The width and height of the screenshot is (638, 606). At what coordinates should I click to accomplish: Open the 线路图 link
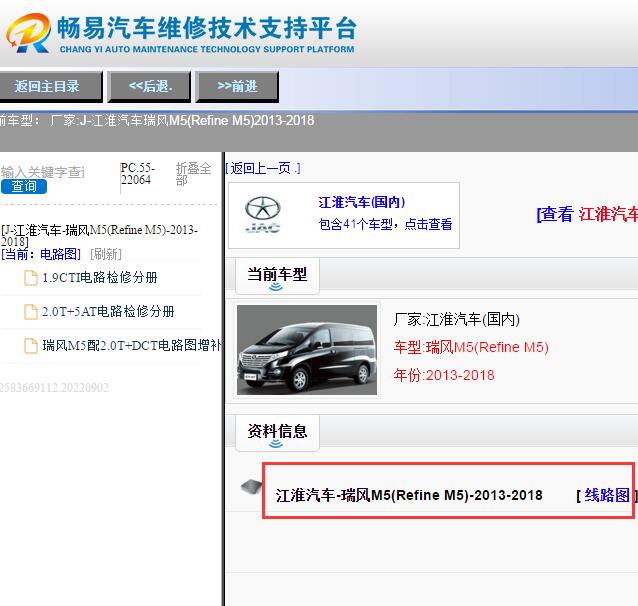pos(606,495)
